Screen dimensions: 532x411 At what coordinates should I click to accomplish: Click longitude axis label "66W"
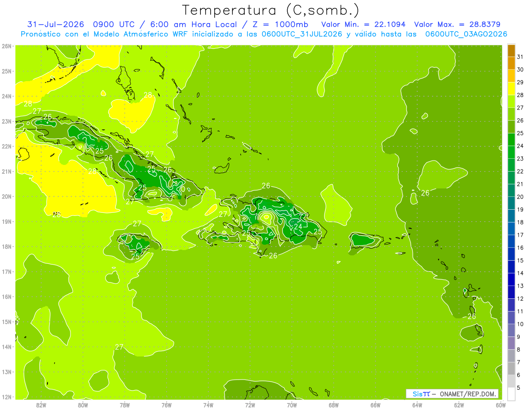(x=375, y=404)
